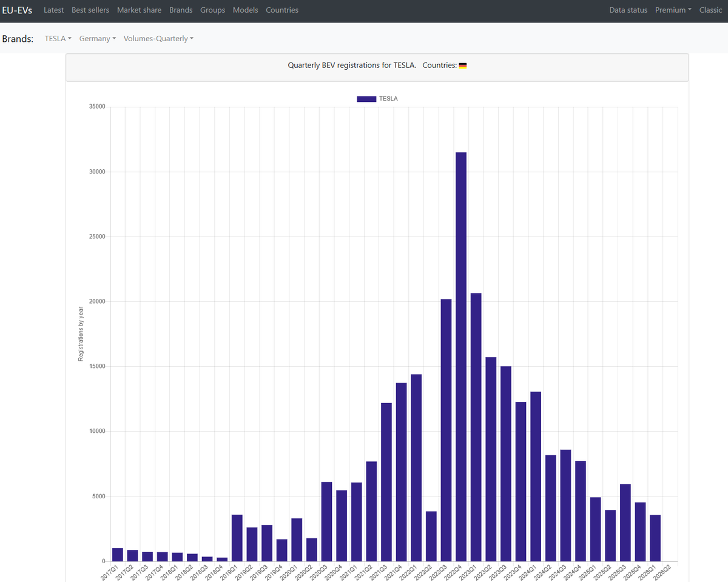The width and height of the screenshot is (728, 582).
Task: Select the 2026Q1 bar
Action: pyautogui.click(x=655, y=538)
